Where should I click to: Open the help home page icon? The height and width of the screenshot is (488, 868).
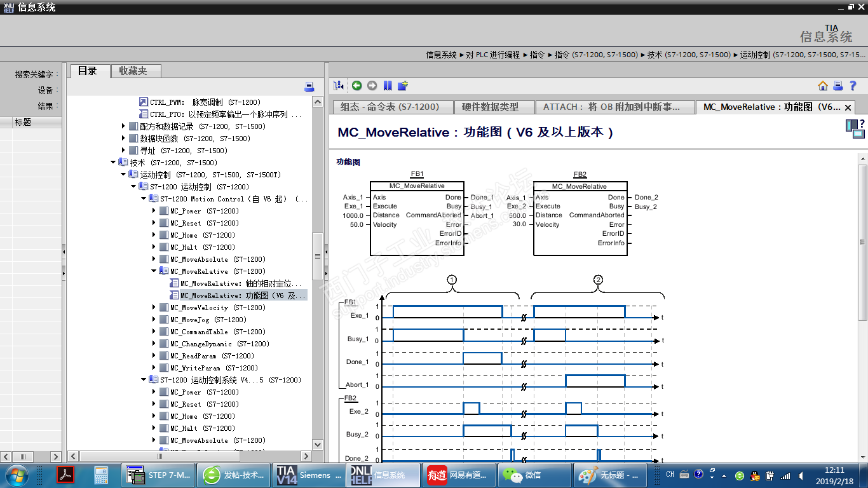pos(823,86)
